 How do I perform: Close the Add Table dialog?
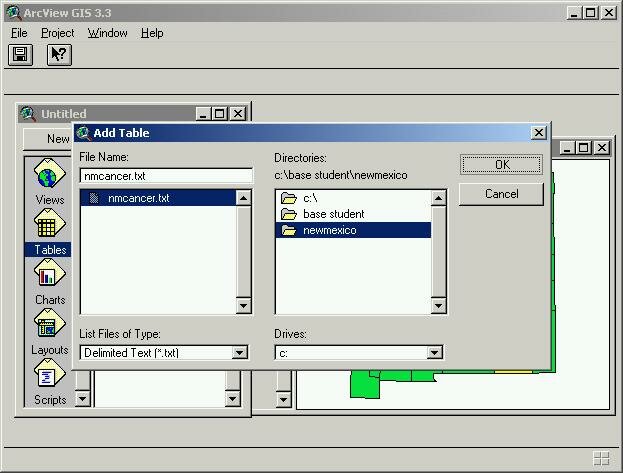coord(539,133)
